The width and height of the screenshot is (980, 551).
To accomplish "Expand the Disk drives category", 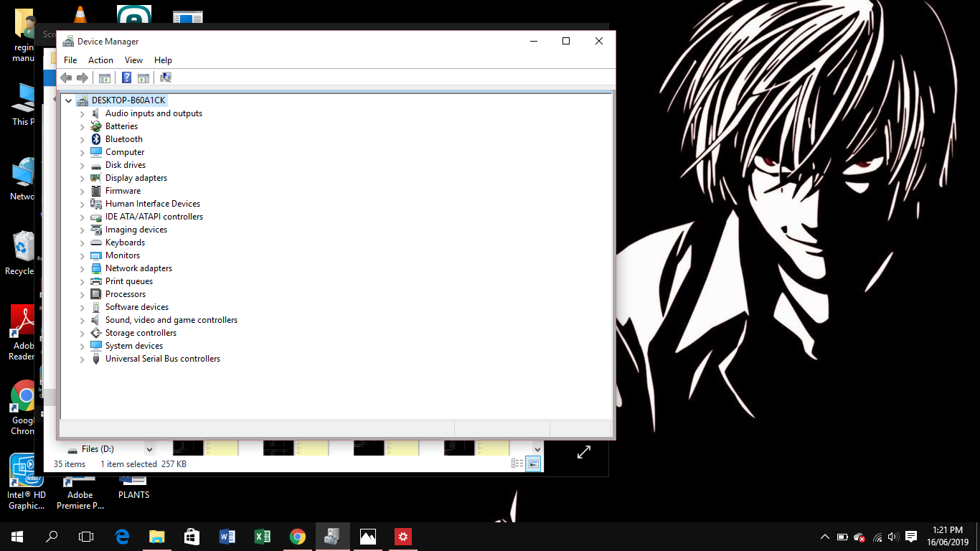I will click(x=82, y=165).
